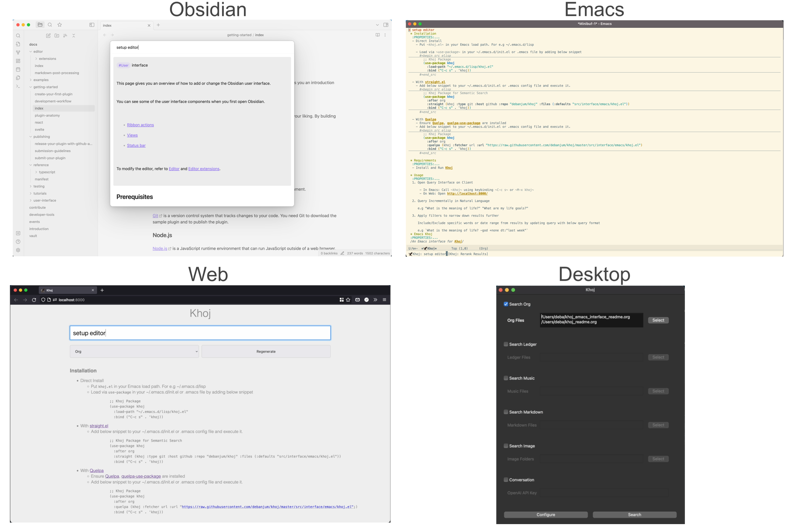
Task: Uncheck the Search Org checkbox
Action: [x=506, y=304]
